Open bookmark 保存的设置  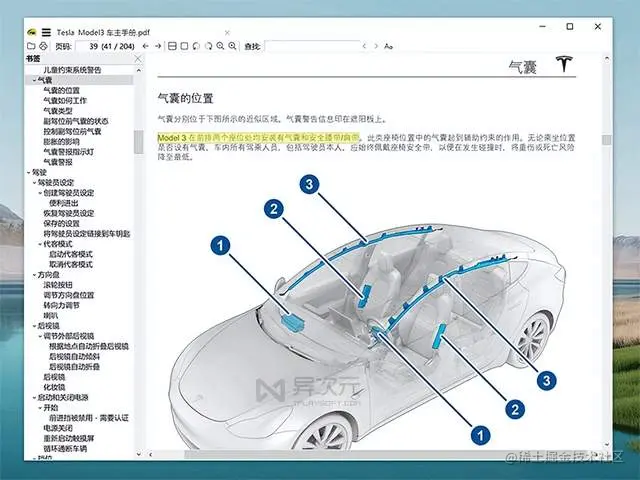point(61,224)
